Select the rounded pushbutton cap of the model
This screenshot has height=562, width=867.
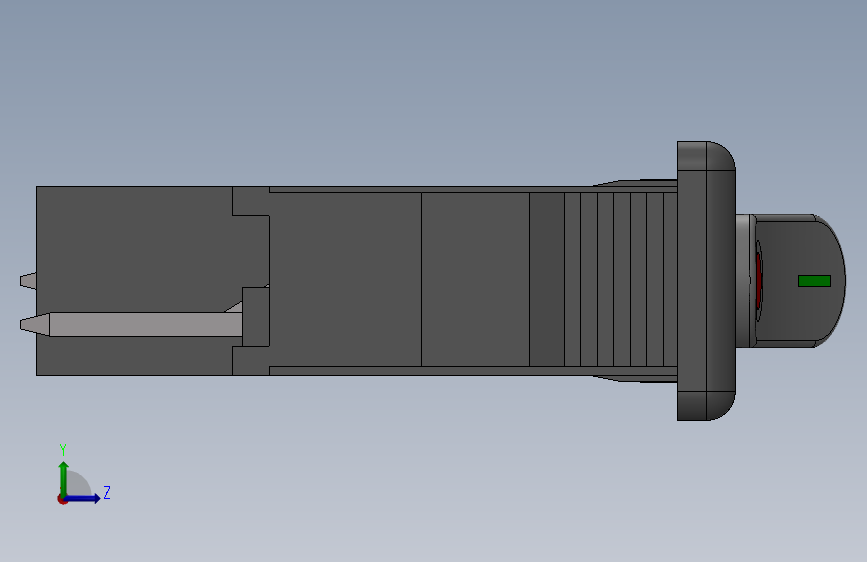tap(801, 281)
